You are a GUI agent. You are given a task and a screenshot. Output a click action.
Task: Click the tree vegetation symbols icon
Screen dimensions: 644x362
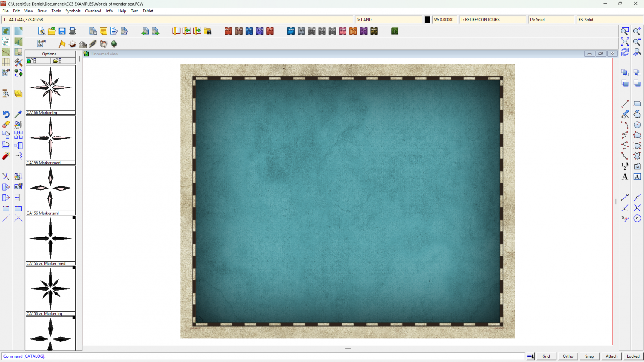coord(114,44)
